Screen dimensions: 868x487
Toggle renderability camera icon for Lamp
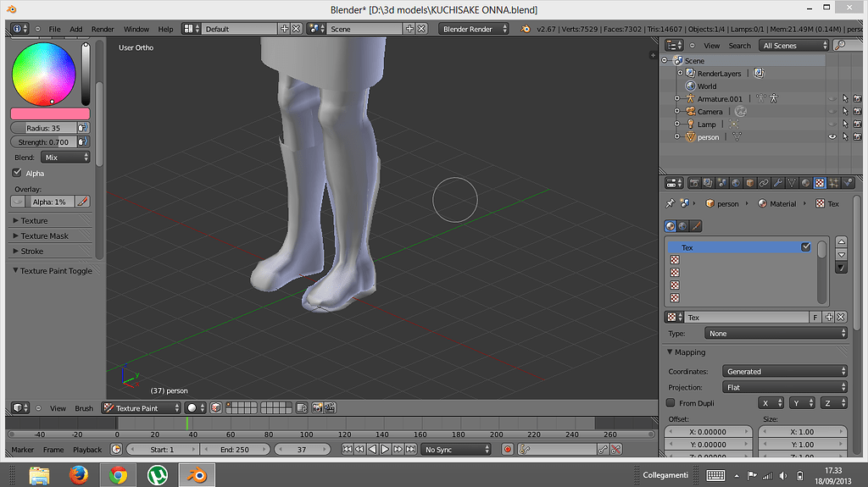[x=858, y=124]
